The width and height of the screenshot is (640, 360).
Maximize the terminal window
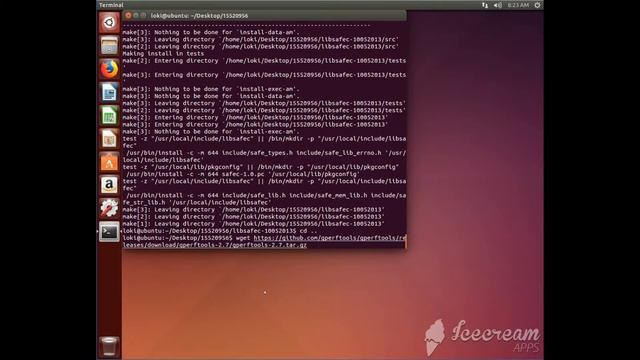tap(143, 16)
